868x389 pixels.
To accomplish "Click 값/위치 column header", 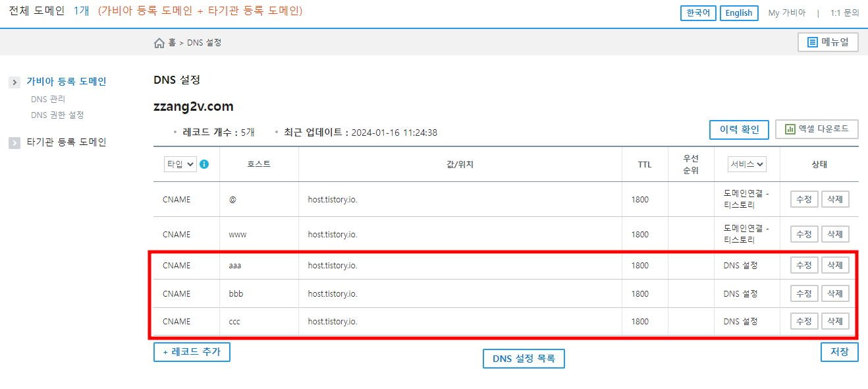I will [x=460, y=164].
